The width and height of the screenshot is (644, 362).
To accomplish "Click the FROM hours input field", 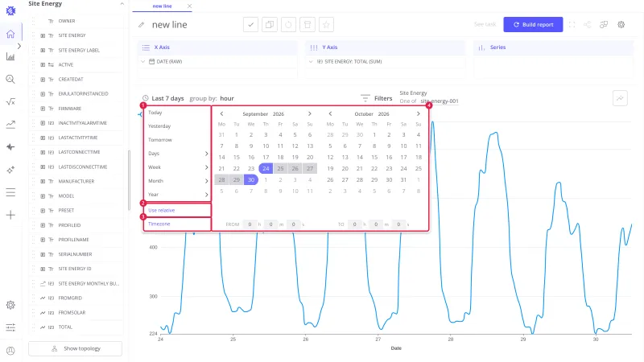I will click(250, 224).
